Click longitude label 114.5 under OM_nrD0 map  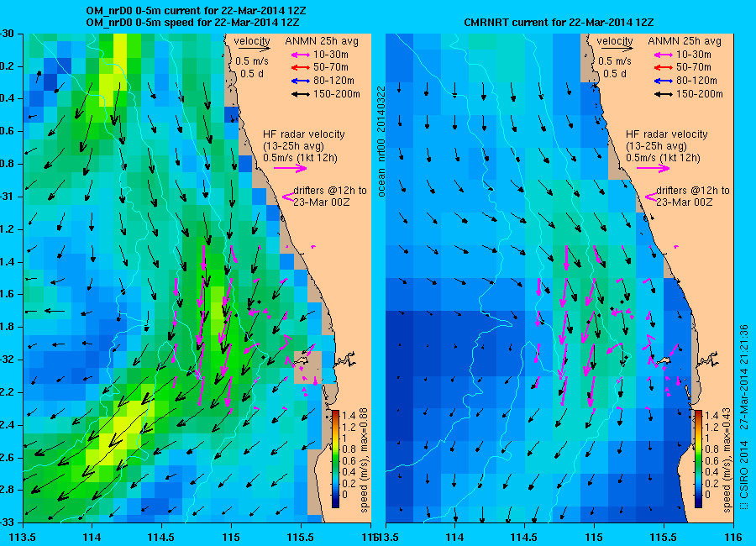pyautogui.click(x=161, y=537)
